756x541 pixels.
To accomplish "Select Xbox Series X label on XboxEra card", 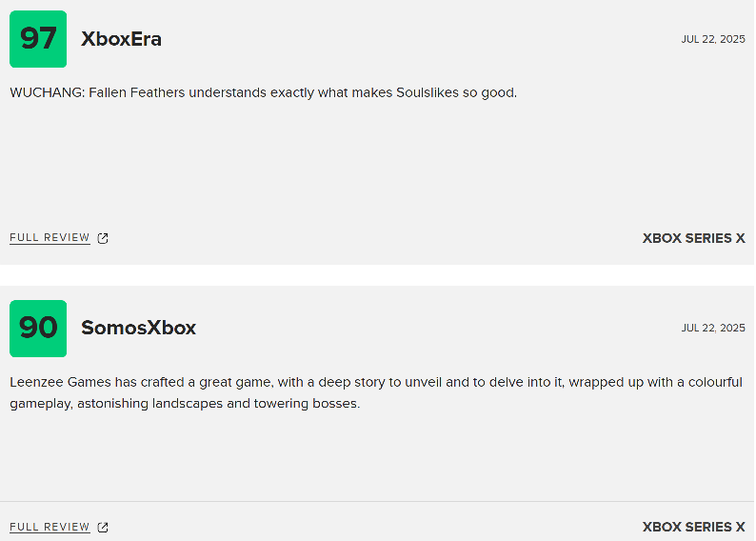I will [694, 238].
